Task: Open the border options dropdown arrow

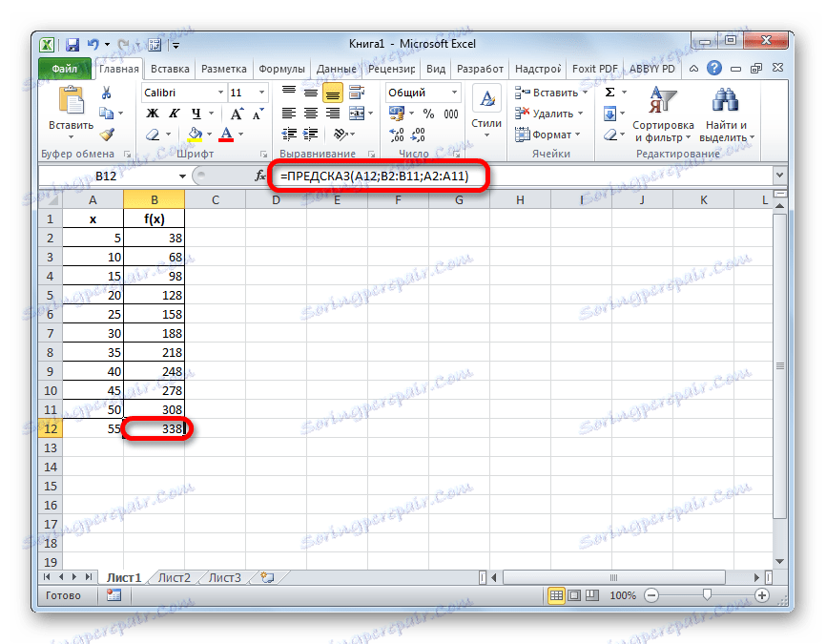Action: pyautogui.click(x=168, y=133)
